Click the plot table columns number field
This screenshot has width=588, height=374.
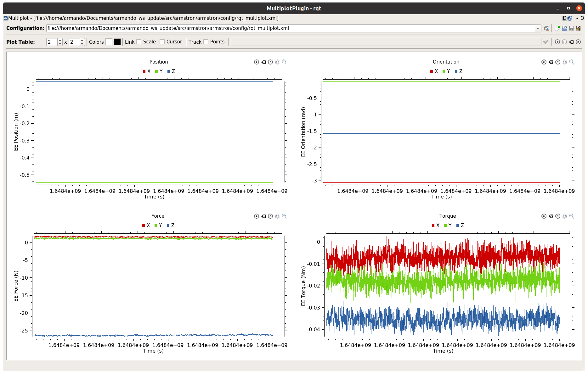pos(74,42)
